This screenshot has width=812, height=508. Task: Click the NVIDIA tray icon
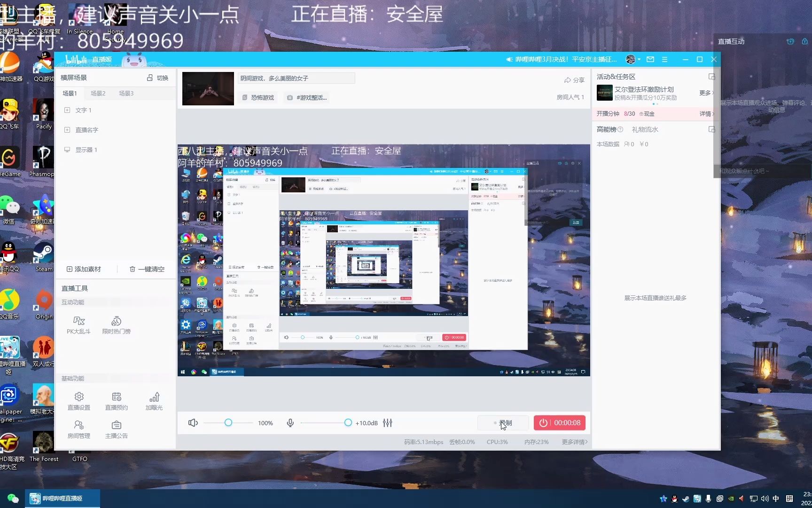pos(731,499)
